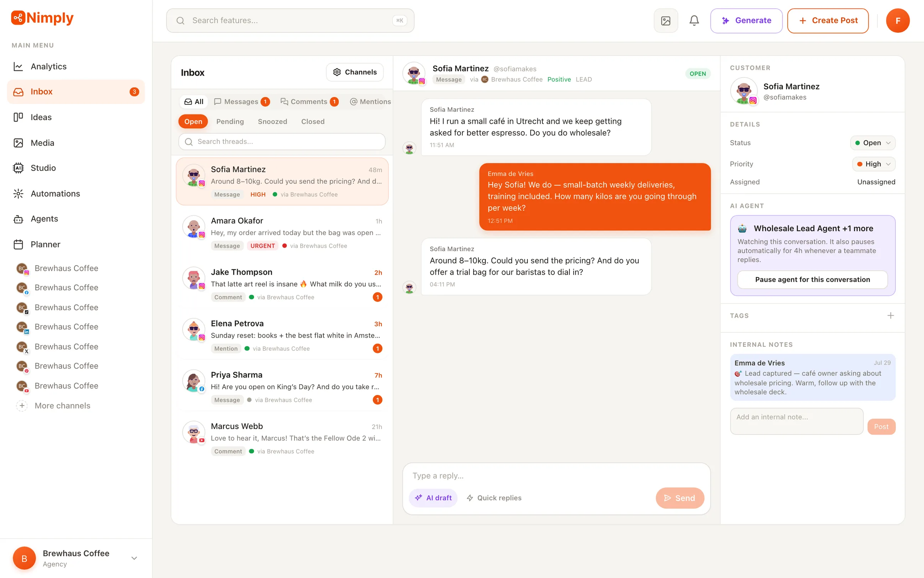Click the Unassigned assignee value
This screenshot has width=924, height=578.
(876, 182)
